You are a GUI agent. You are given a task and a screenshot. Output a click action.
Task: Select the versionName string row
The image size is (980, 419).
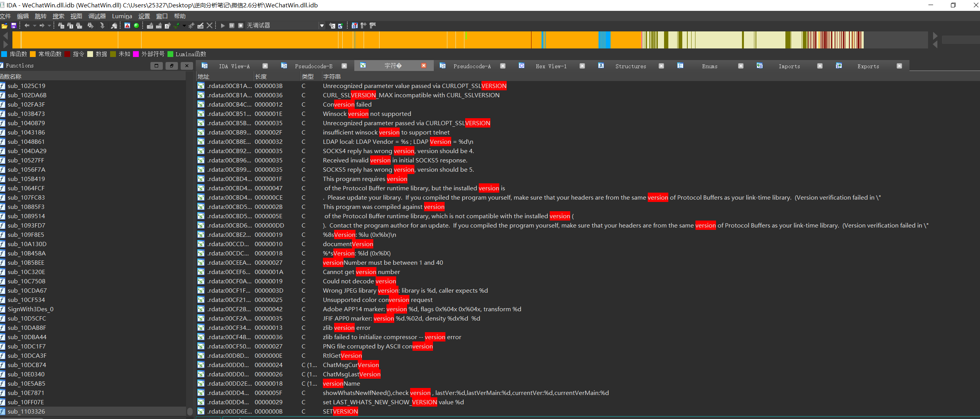[342, 383]
